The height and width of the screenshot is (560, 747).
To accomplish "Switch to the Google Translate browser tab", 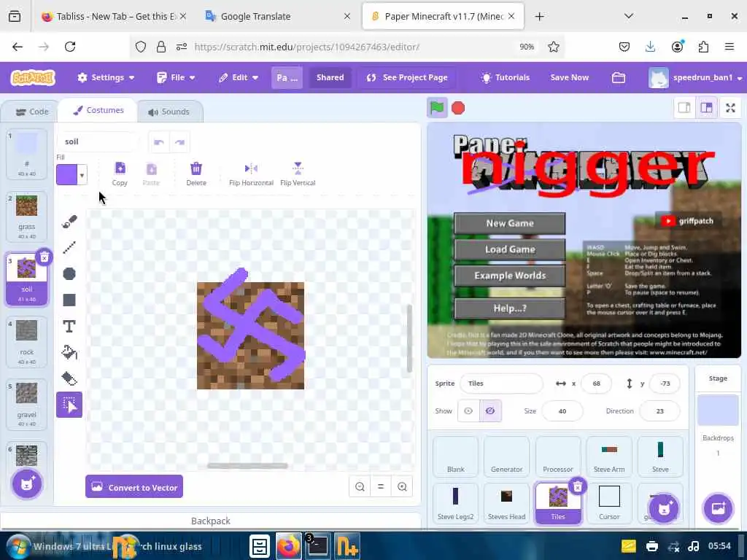I will click(276, 17).
